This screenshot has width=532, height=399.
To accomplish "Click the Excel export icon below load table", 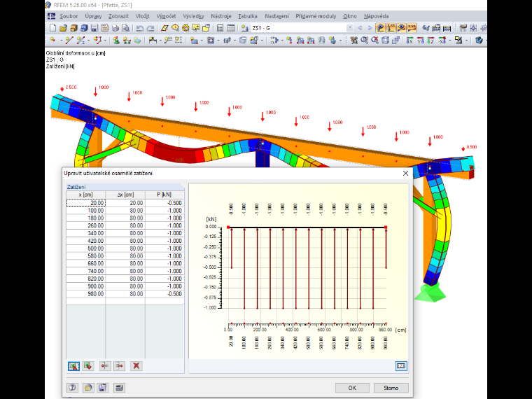I will 88,365.
